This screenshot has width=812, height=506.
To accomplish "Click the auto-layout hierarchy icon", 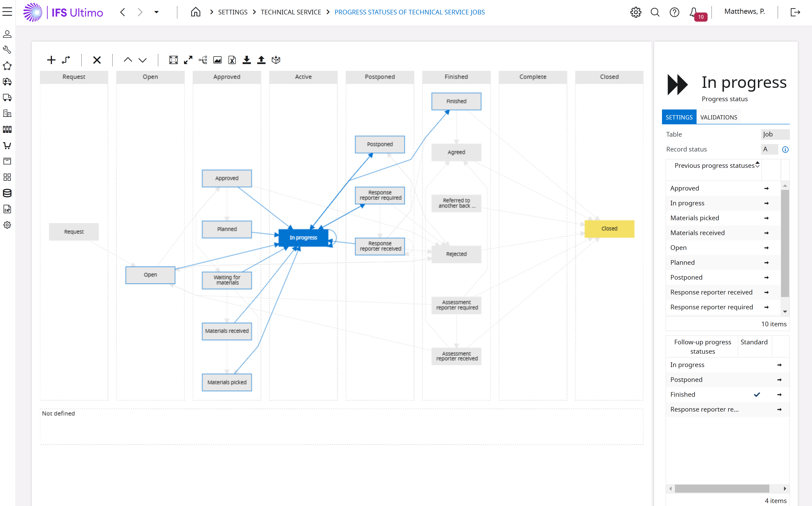I will (203, 60).
